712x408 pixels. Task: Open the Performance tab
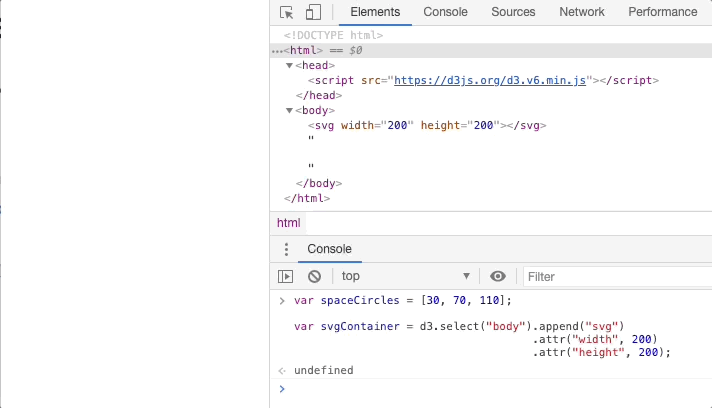pos(663,12)
